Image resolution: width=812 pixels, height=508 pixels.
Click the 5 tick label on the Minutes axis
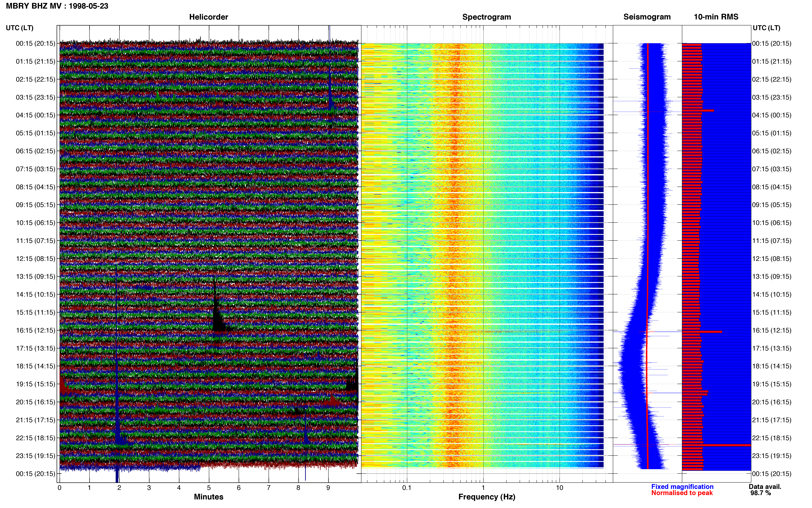click(x=209, y=488)
